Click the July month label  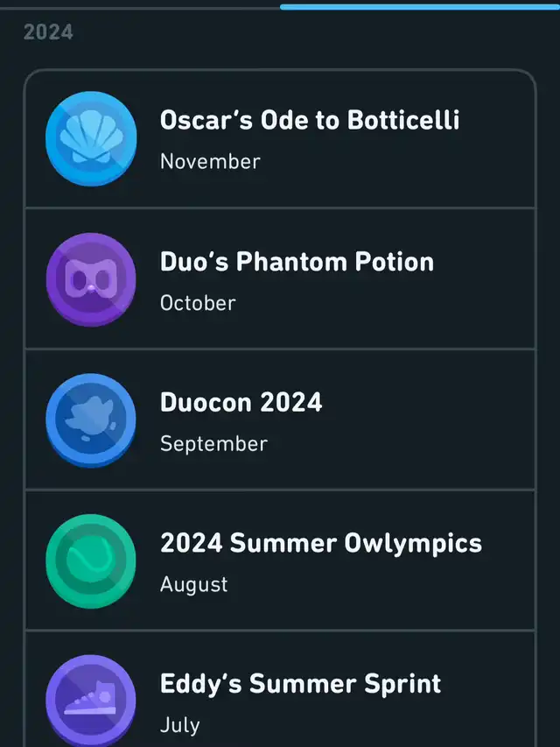pos(179,725)
